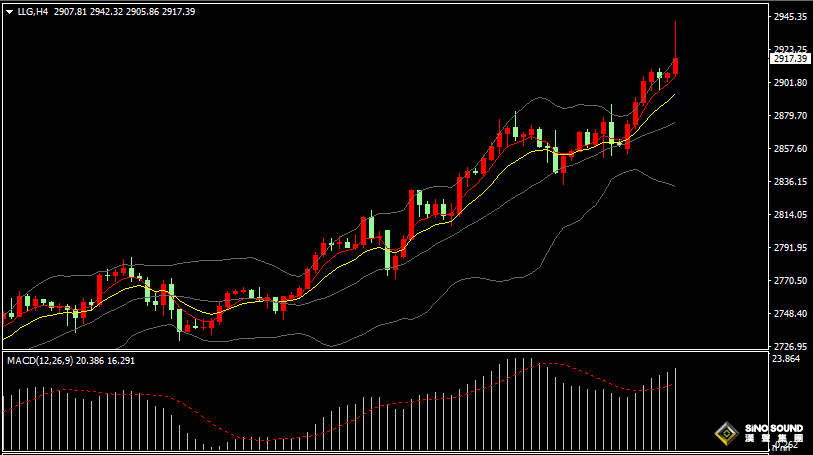Click the 2726.95 price axis label

pos(790,346)
